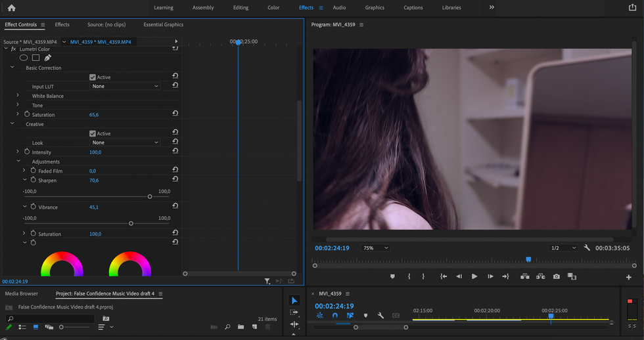Add a marker in the timeline panel
The image size is (644, 340).
tap(365, 316)
